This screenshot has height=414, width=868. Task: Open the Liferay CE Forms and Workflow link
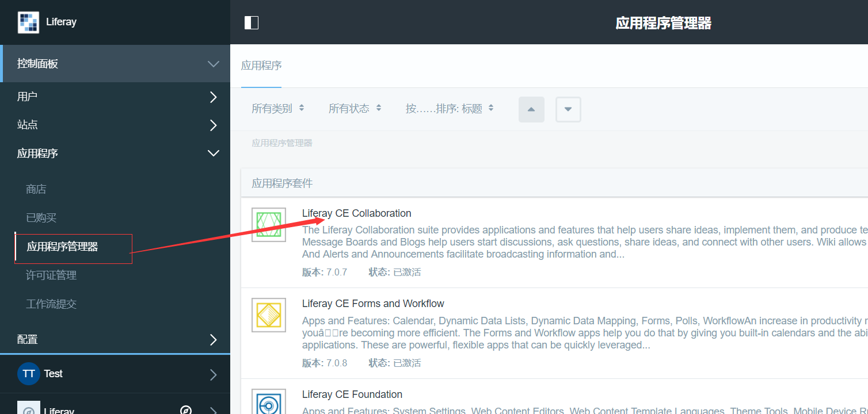tap(373, 304)
